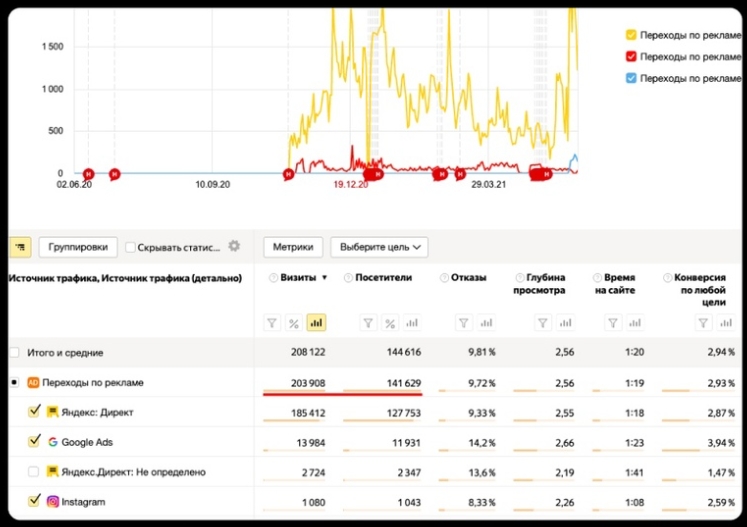Click sort arrow next to Визиты
The width and height of the screenshot is (747, 527).
pyautogui.click(x=324, y=278)
